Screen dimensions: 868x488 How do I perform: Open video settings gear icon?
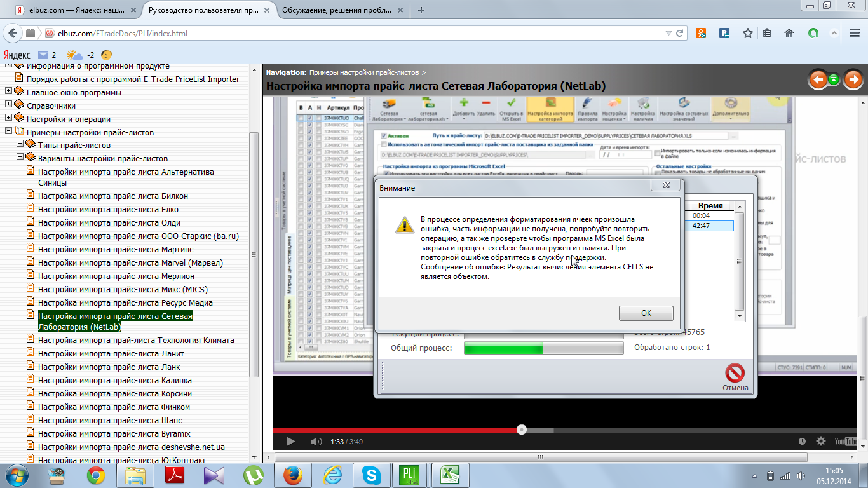(821, 441)
